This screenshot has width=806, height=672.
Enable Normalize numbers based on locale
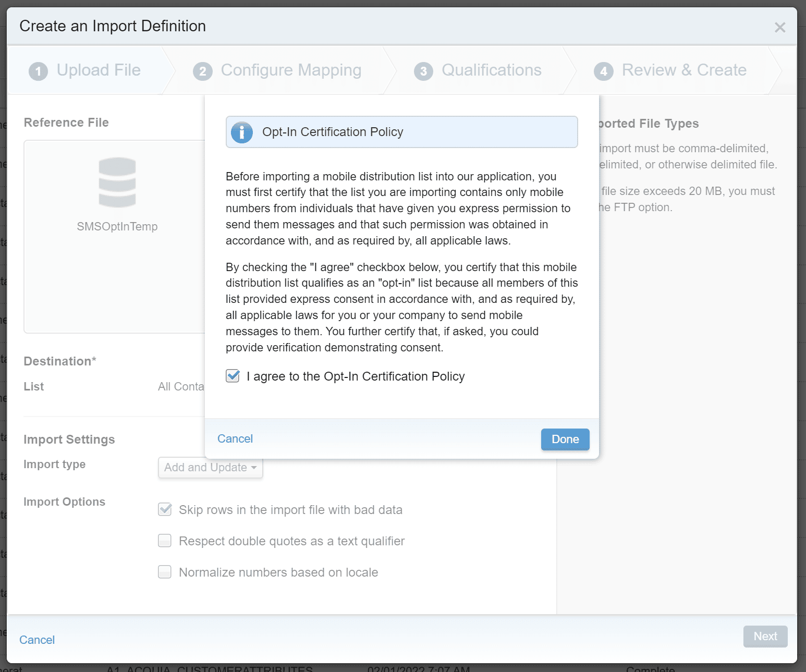165,572
